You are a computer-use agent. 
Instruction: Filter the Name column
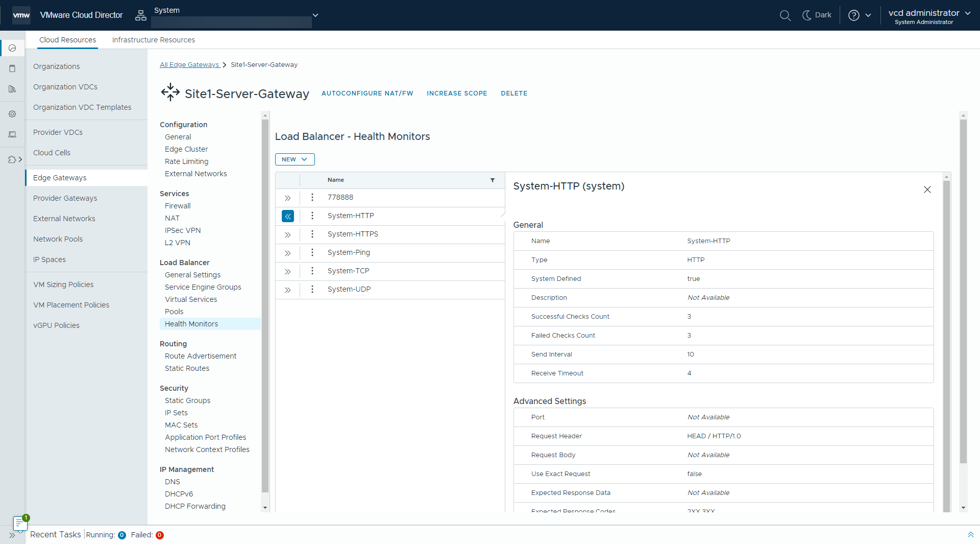[x=493, y=180]
